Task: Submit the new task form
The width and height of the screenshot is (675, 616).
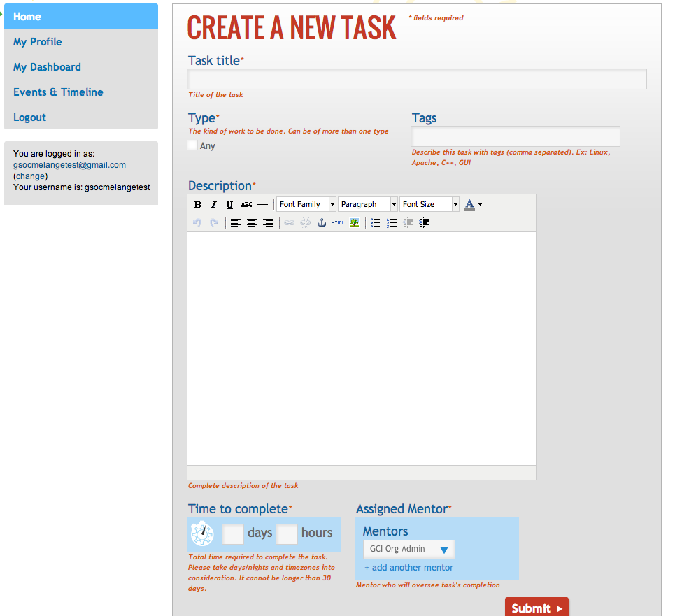Action: pos(537,608)
